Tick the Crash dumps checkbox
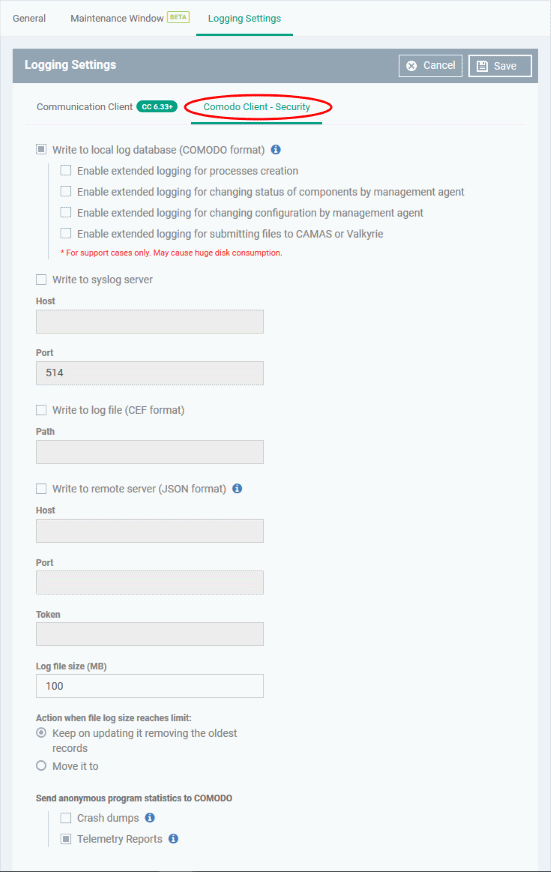The image size is (551, 872). point(66,818)
